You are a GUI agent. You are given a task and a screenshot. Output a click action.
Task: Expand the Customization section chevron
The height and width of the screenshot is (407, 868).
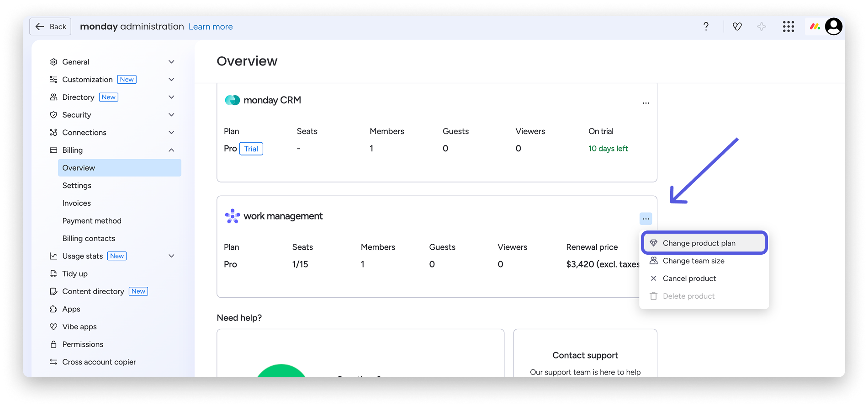[x=171, y=80]
